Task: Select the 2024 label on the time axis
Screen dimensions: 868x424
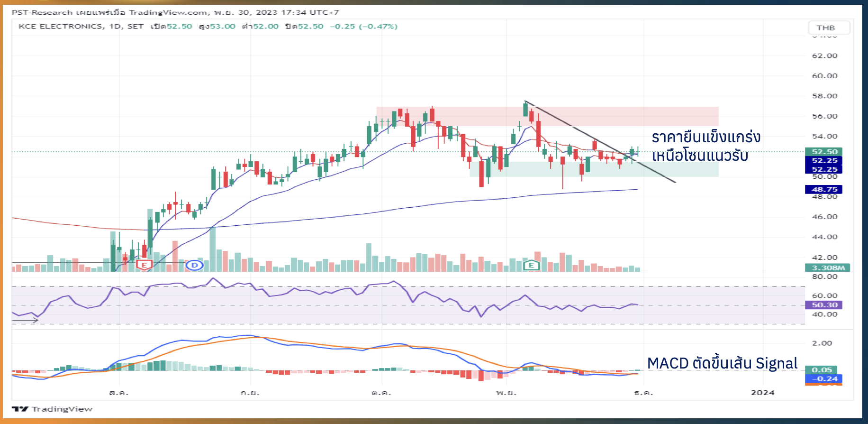Action: coord(763,393)
